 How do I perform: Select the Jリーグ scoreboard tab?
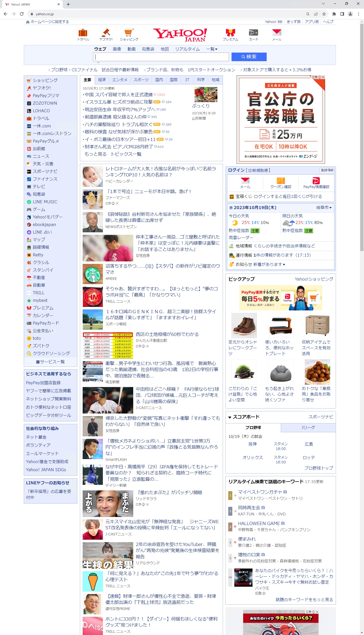(x=308, y=428)
